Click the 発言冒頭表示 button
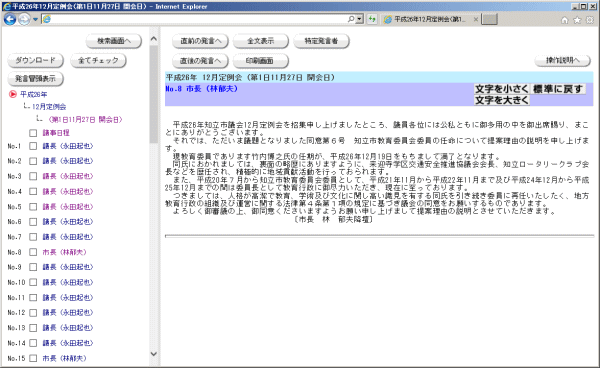Screen dimensions: 600x368 click(x=35, y=79)
